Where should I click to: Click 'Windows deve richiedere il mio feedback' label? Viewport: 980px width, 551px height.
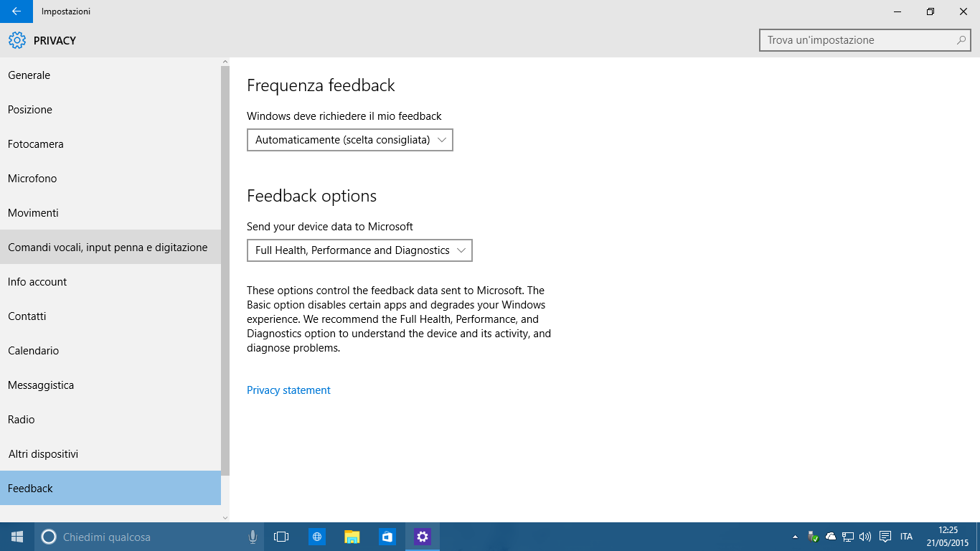pos(344,116)
